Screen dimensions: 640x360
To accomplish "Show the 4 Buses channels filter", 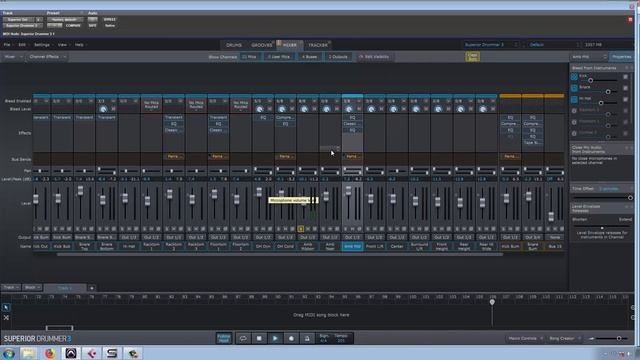I will point(309,57).
